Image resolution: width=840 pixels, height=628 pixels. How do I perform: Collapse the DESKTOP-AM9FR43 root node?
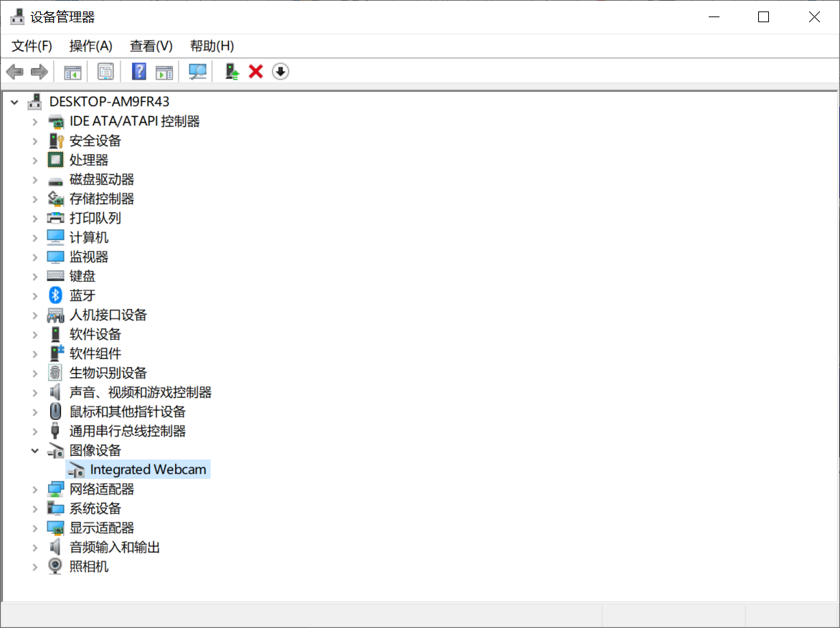click(14, 102)
